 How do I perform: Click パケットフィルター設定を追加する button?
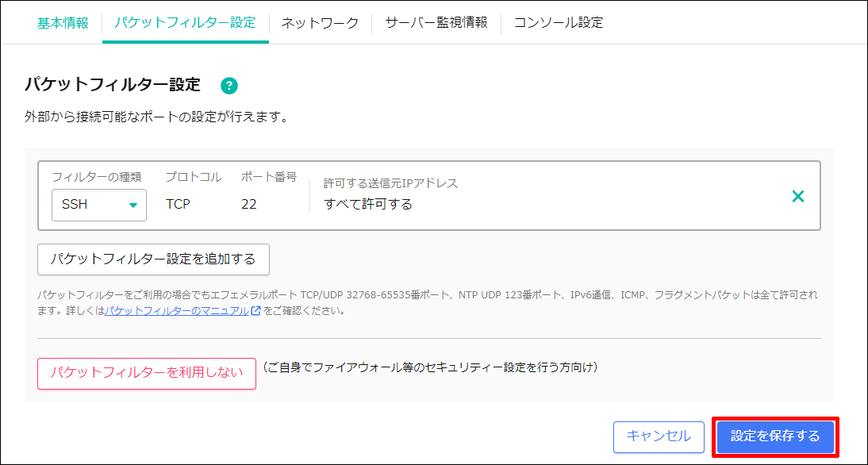(x=152, y=259)
